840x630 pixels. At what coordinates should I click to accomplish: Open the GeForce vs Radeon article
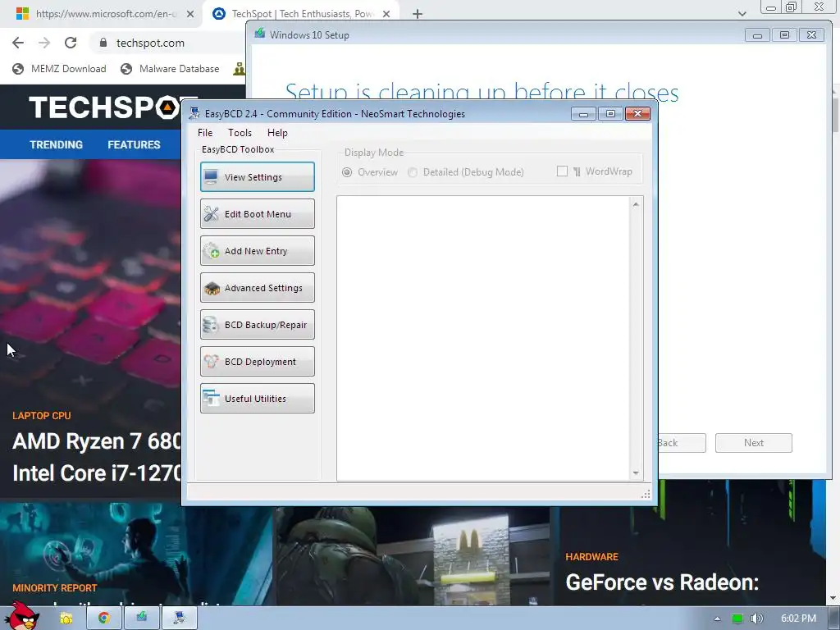[662, 582]
